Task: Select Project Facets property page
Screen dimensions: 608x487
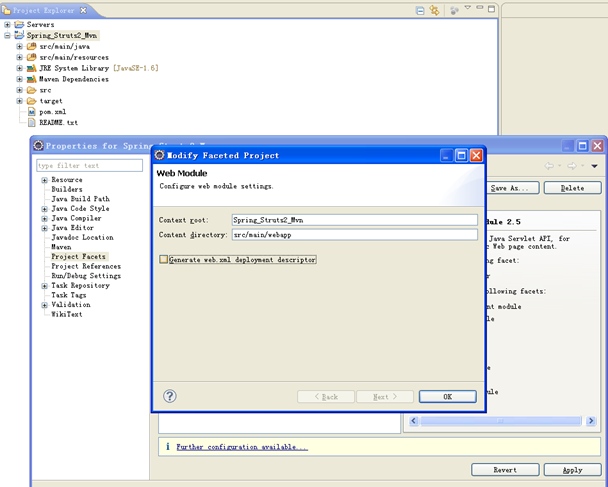Action: [78, 257]
